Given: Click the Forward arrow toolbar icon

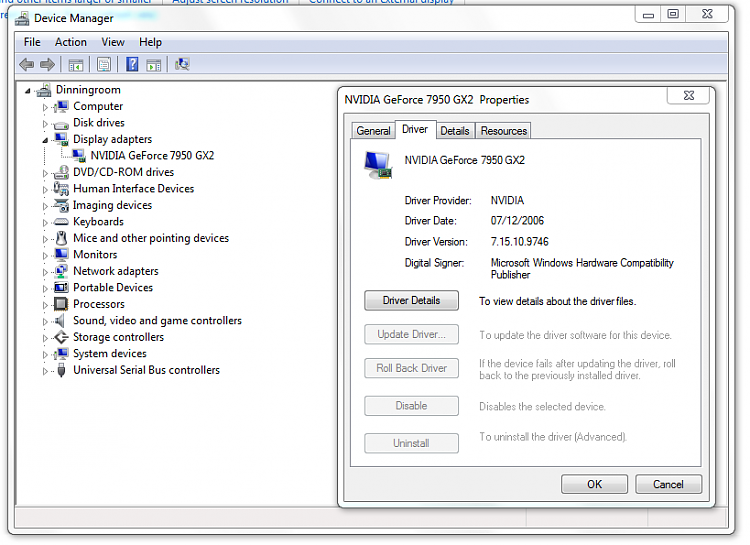Looking at the screenshot, I should tap(47, 64).
